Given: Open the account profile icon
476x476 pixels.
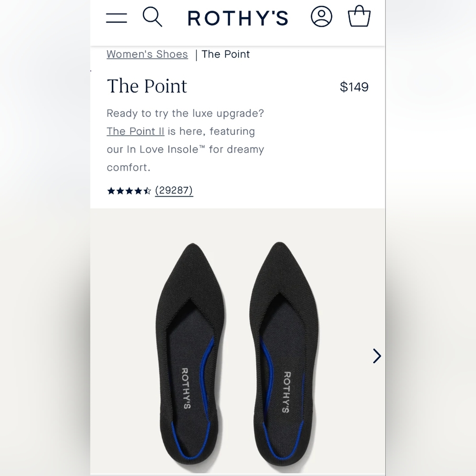Looking at the screenshot, I should coord(321,17).
